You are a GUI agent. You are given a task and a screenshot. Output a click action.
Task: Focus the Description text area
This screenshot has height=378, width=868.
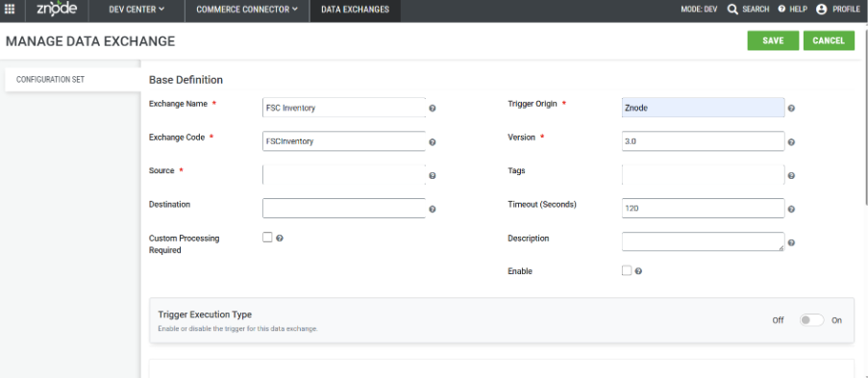(703, 241)
